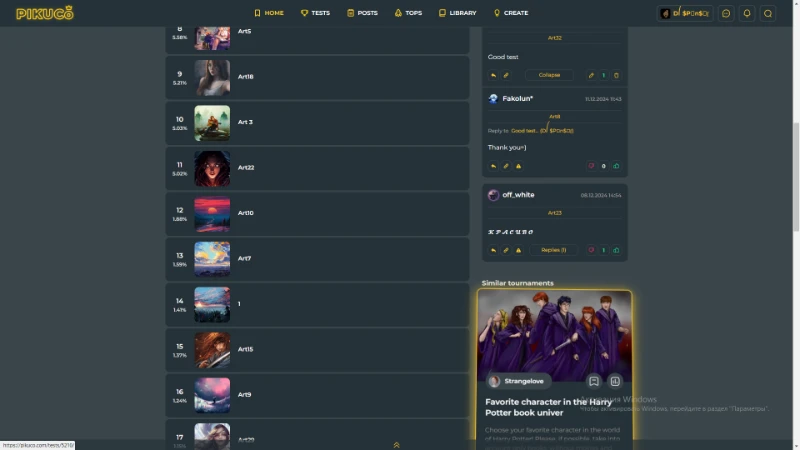Click the page vertical scrollbar thumb
800x450 pixels.
[x=796, y=178]
